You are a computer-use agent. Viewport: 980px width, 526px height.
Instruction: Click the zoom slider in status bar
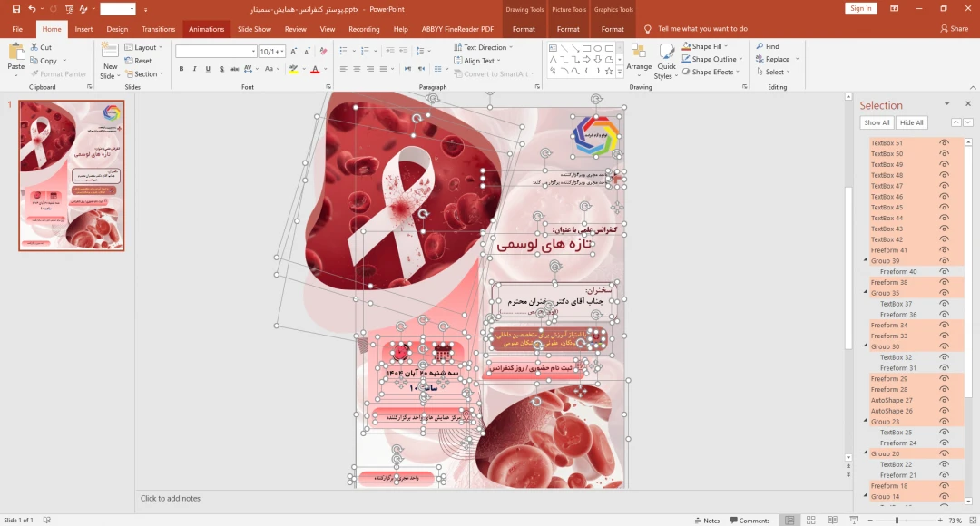click(x=897, y=521)
